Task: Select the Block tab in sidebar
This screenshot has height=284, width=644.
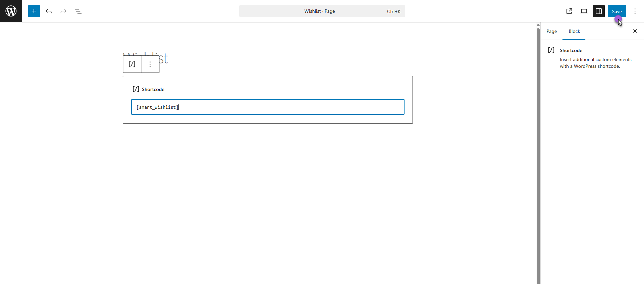Action: click(x=574, y=31)
